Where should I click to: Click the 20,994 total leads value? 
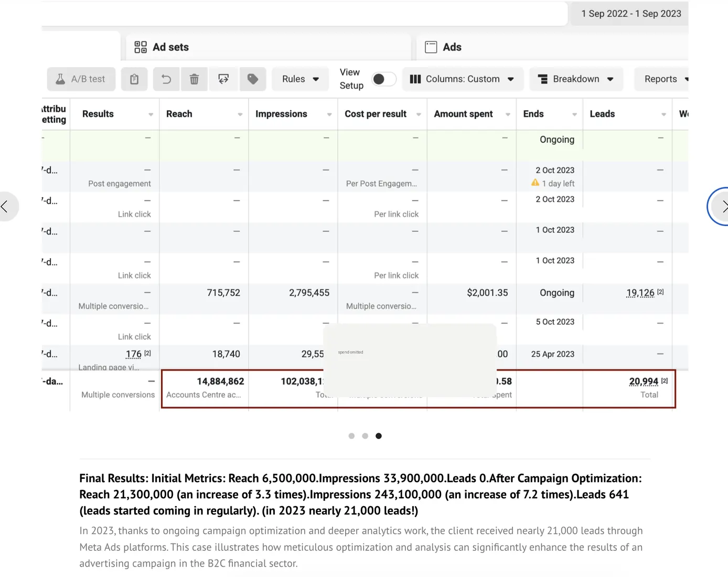click(x=644, y=381)
